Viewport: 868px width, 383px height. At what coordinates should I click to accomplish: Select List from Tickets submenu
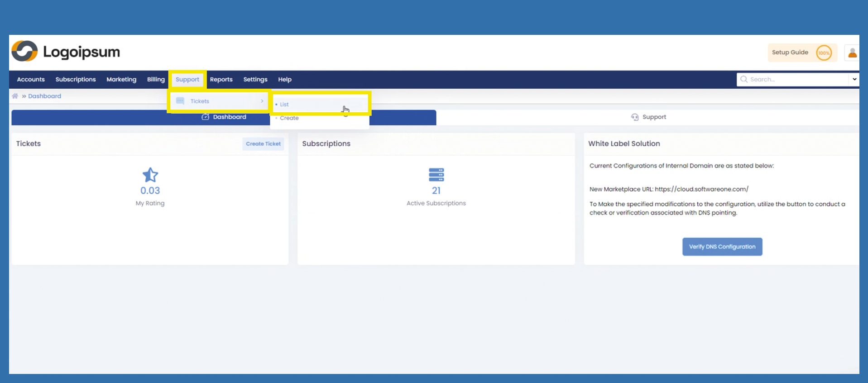pyautogui.click(x=284, y=105)
